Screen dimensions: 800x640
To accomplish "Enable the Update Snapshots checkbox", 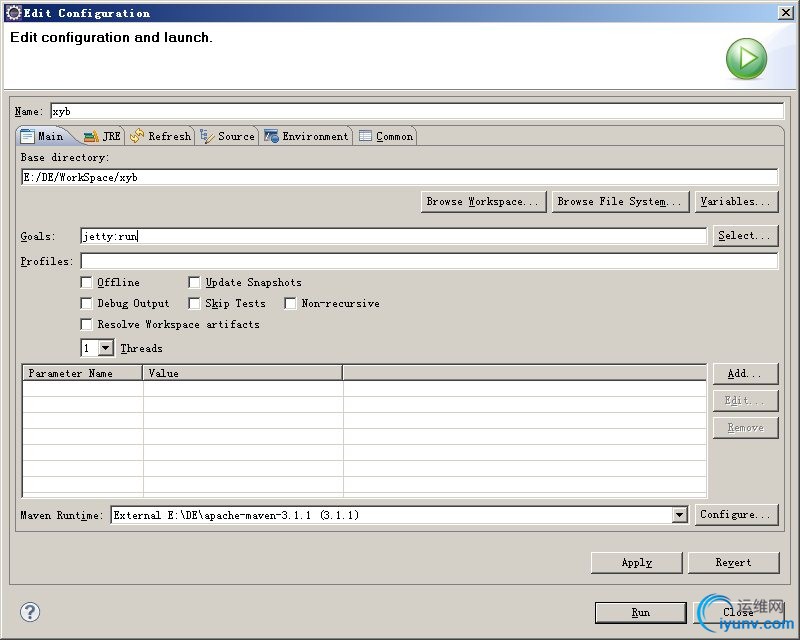I will (x=194, y=282).
